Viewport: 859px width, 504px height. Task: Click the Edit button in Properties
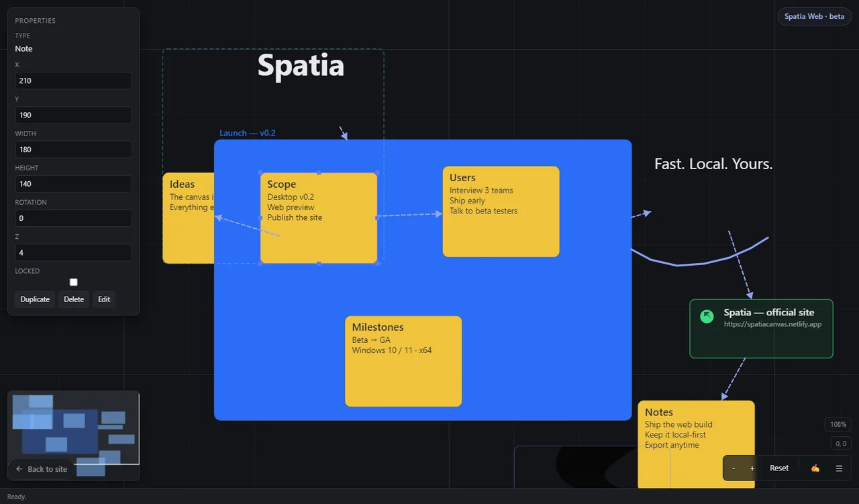coord(104,299)
